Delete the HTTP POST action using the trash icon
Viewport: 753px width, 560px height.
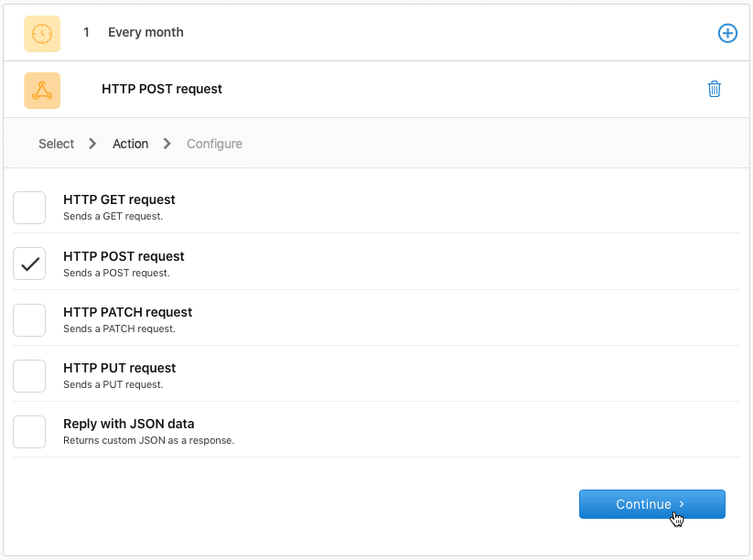tap(715, 89)
